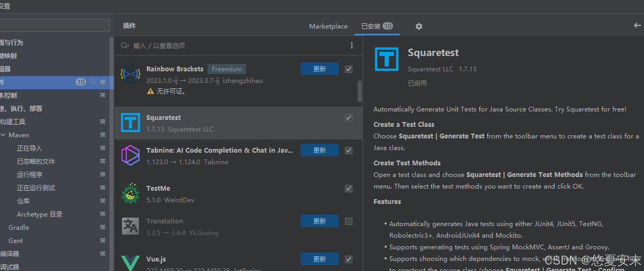Click the project-level icon beside Archetype 目录

click(x=102, y=214)
